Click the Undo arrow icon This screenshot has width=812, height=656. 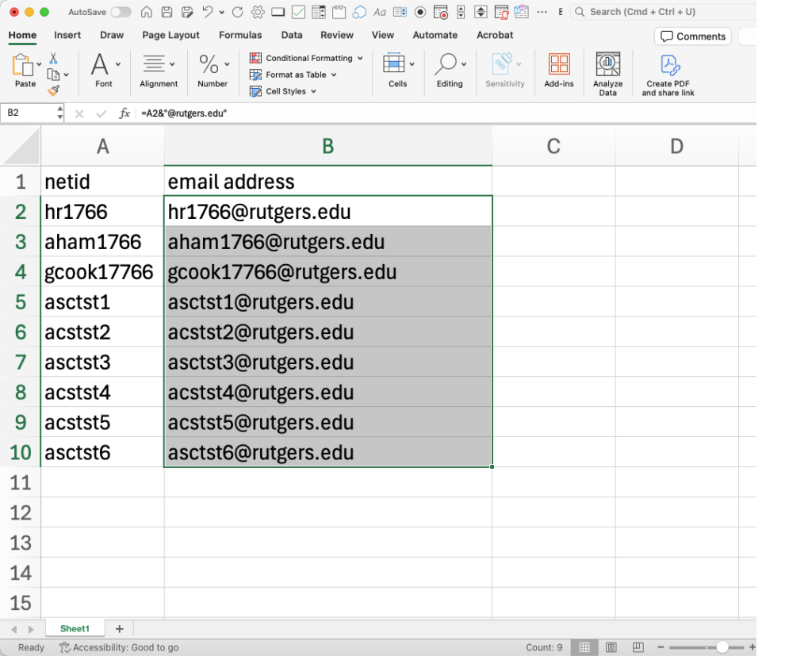207,12
